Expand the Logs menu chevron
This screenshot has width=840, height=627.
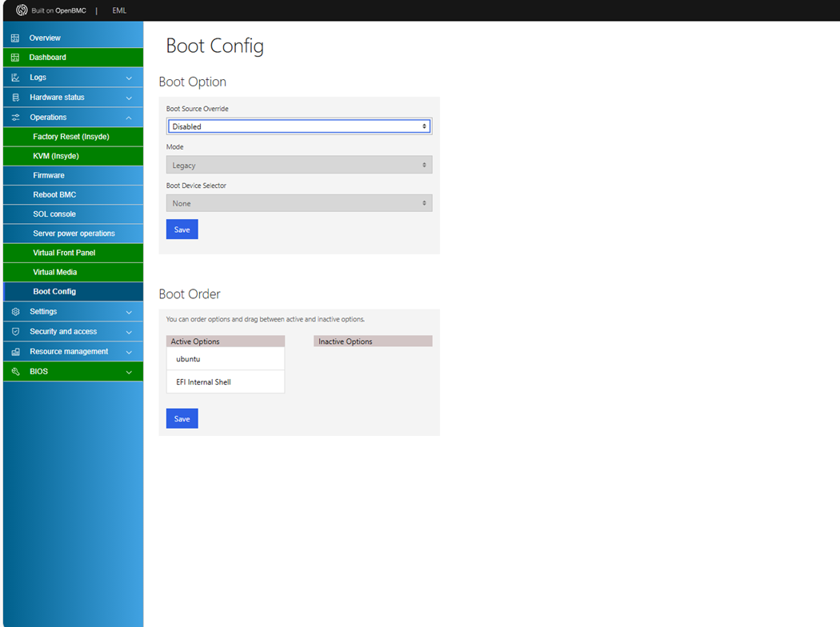[129, 78]
